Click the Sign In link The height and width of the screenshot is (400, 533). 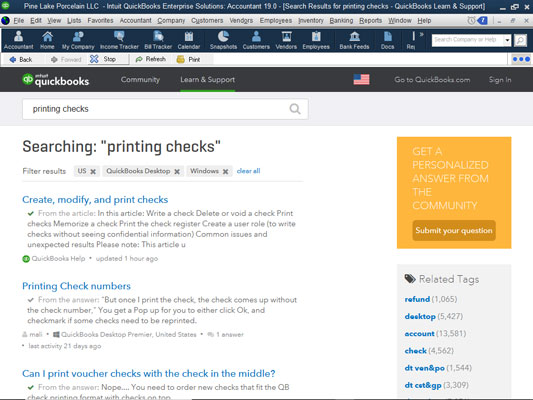pos(500,80)
